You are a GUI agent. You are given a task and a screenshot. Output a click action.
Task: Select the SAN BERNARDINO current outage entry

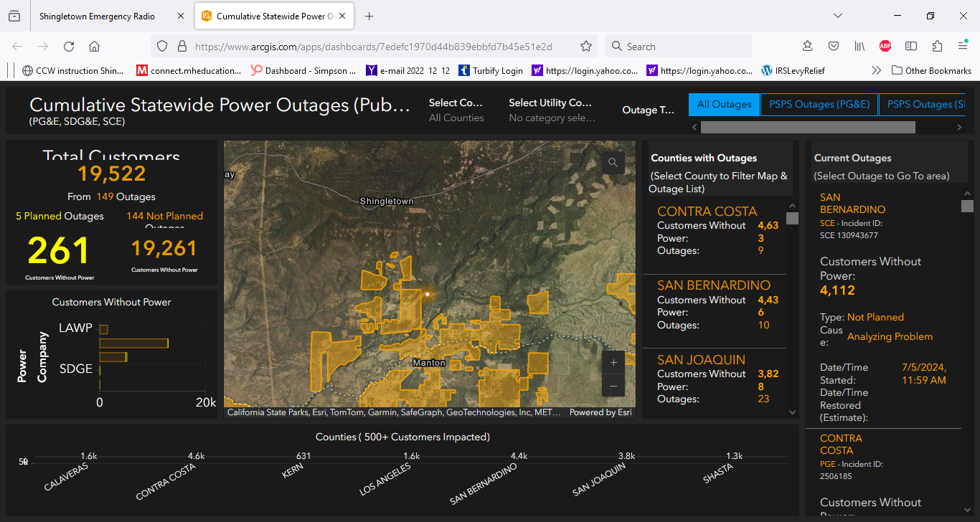(x=852, y=204)
